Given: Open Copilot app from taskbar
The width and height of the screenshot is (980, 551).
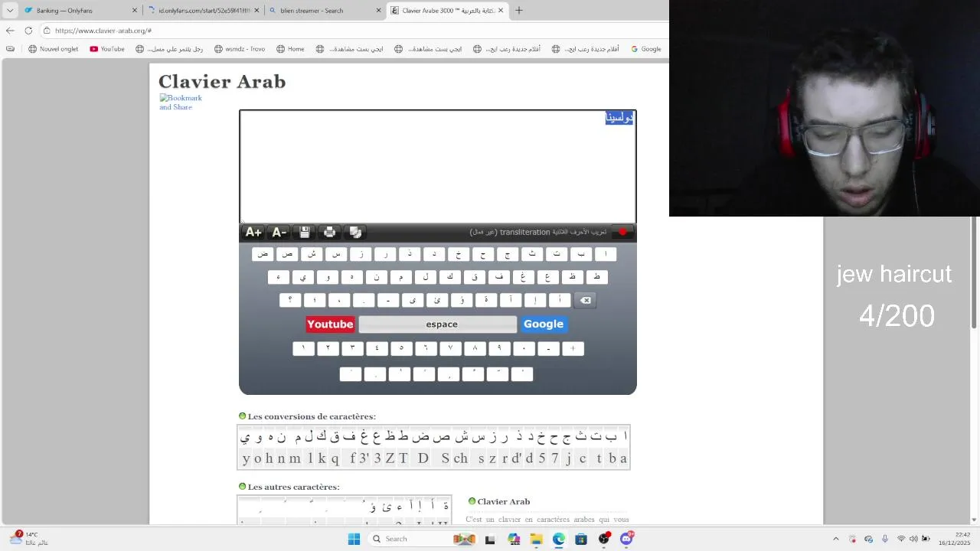Looking at the screenshot, I should [x=513, y=539].
